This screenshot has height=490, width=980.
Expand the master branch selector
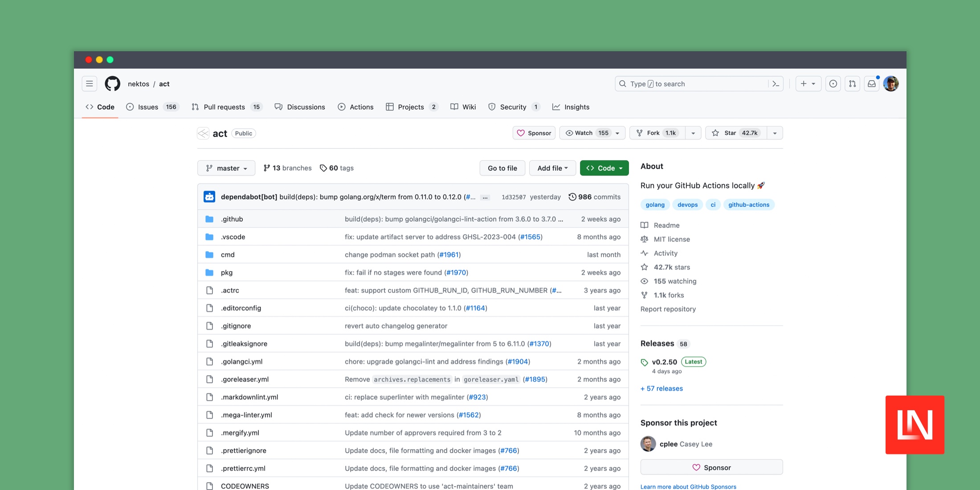pyautogui.click(x=226, y=168)
